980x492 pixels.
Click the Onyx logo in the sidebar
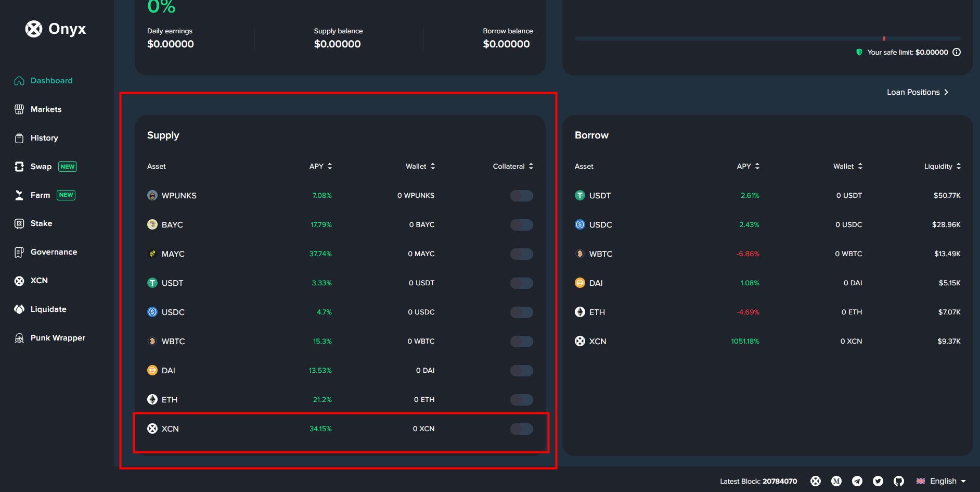click(x=56, y=29)
